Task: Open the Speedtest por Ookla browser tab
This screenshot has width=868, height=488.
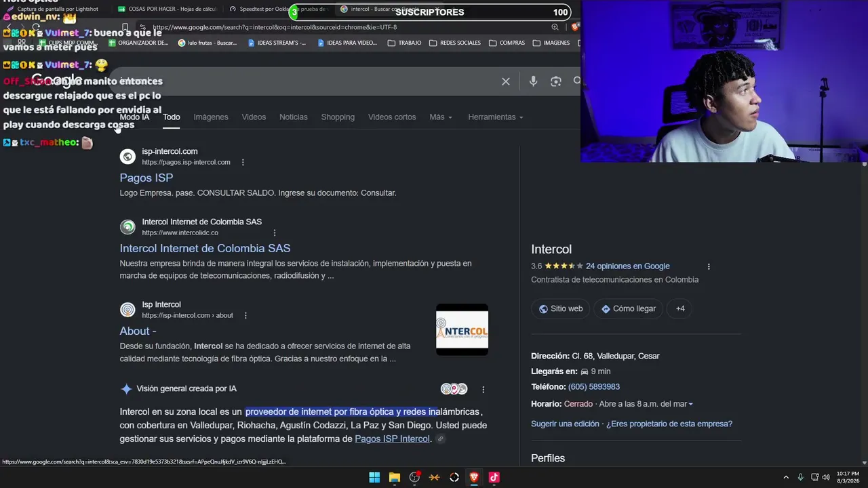Action: pyautogui.click(x=278, y=9)
